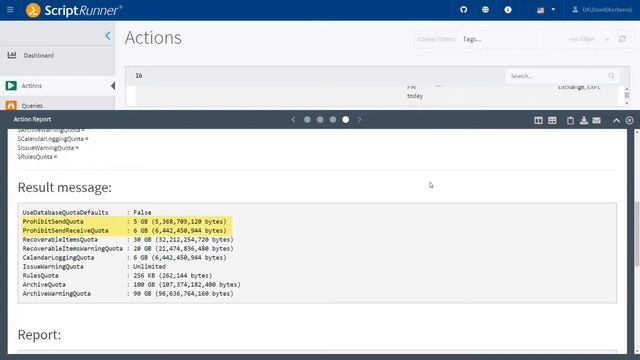Viewport: 640px width, 360px height.
Task: Click the search magnifier icon
Action: pyautogui.click(x=611, y=76)
